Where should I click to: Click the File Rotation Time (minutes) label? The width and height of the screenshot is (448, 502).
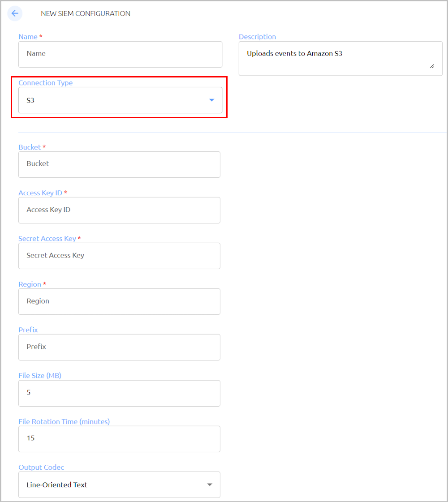pos(64,421)
